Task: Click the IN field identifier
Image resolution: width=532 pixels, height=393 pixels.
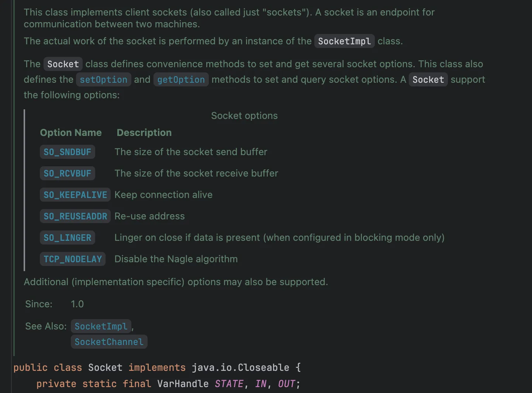Action: pos(260,384)
